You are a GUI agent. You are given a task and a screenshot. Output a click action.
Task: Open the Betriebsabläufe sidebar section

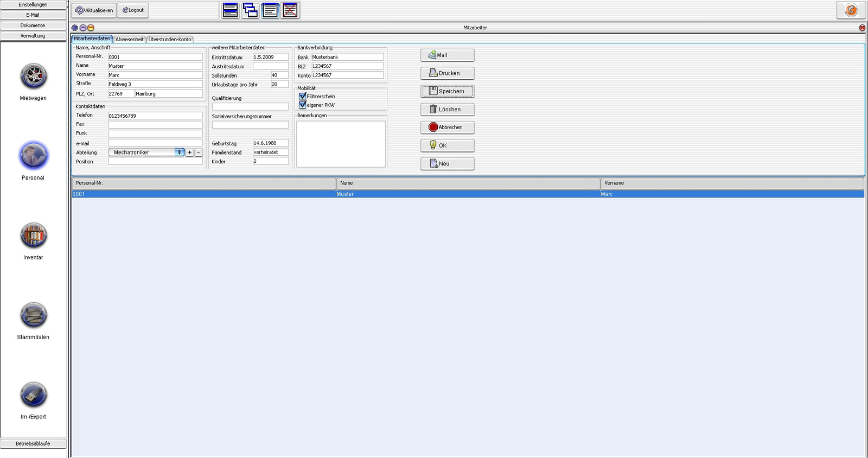(33, 443)
